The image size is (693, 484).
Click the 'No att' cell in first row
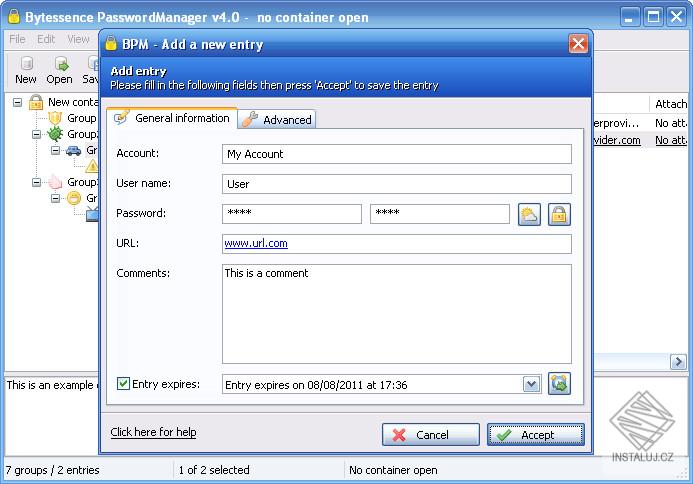671,123
